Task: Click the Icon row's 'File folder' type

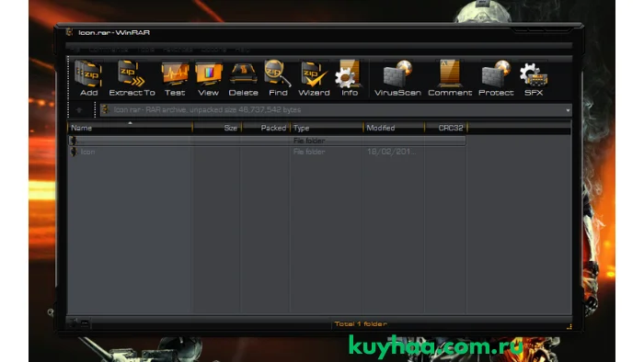Action: point(309,152)
